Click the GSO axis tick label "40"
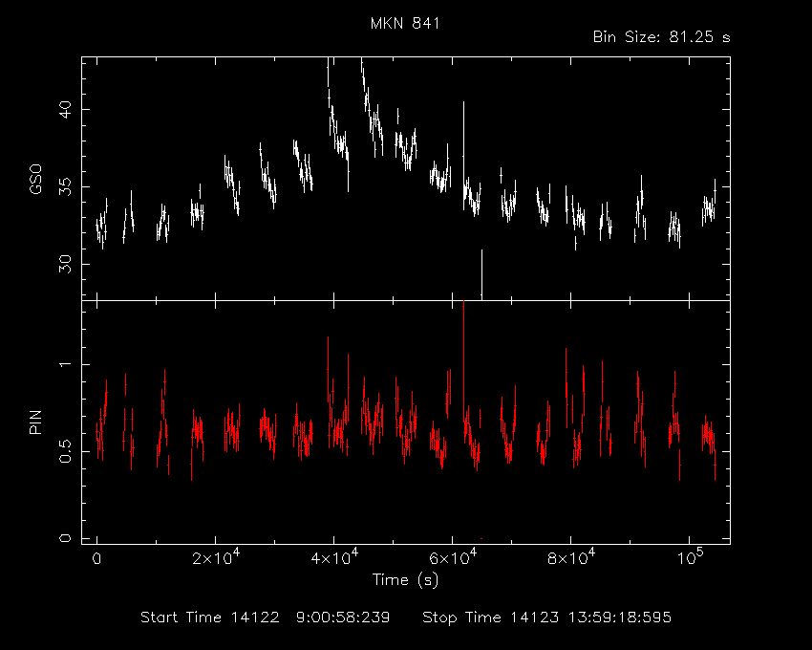 point(65,109)
